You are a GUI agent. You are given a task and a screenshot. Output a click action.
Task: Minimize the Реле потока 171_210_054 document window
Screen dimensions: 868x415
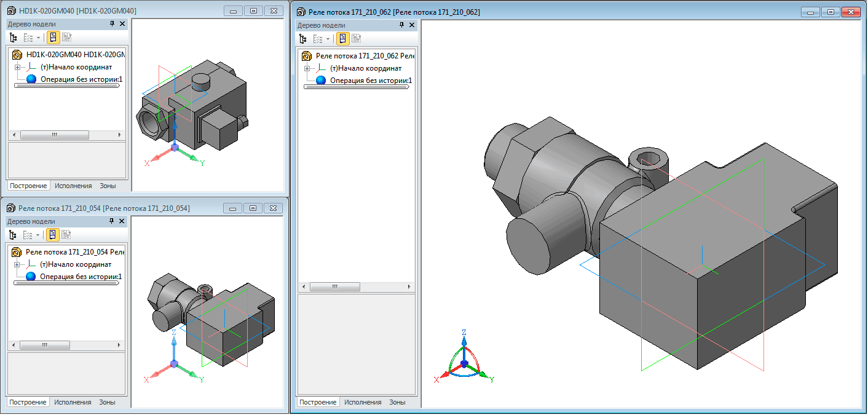(x=233, y=208)
